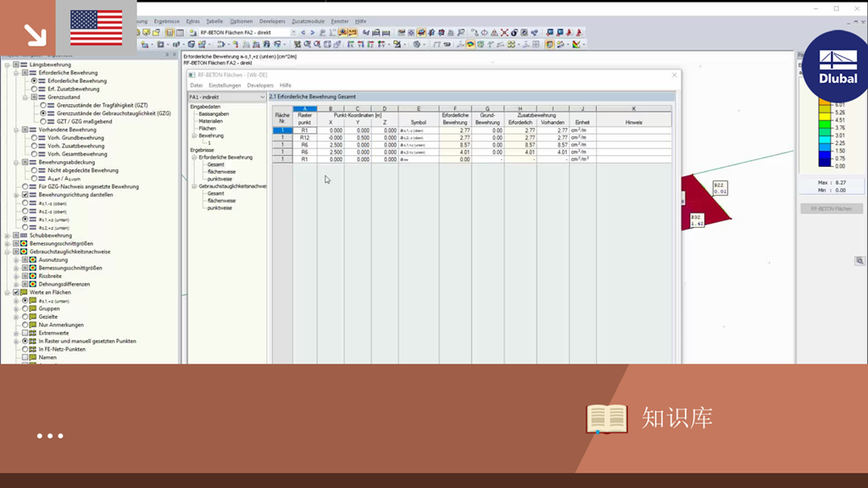
Task: Click the 8.57 Erforderliche Bewehrung cell
Action: [x=455, y=145]
